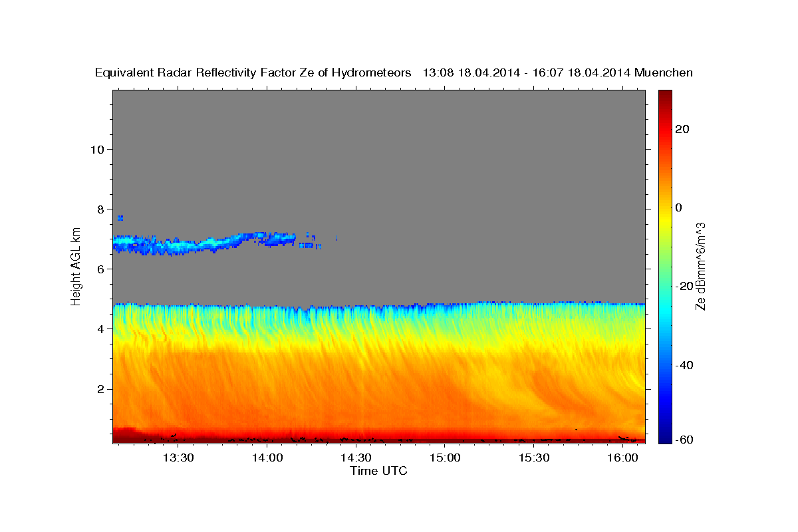Click the colorbar value 0
798x532 pixels.
coord(678,207)
